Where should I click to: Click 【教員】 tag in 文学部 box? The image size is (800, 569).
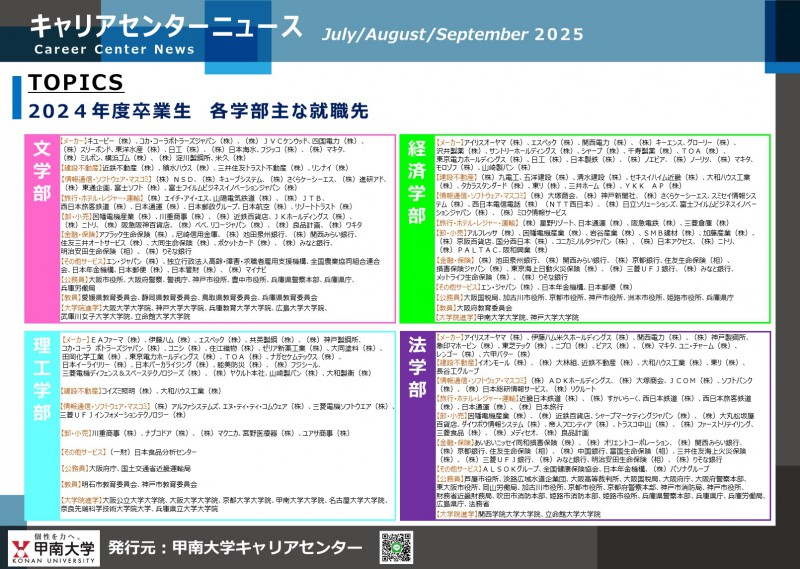pyautogui.click(x=71, y=298)
